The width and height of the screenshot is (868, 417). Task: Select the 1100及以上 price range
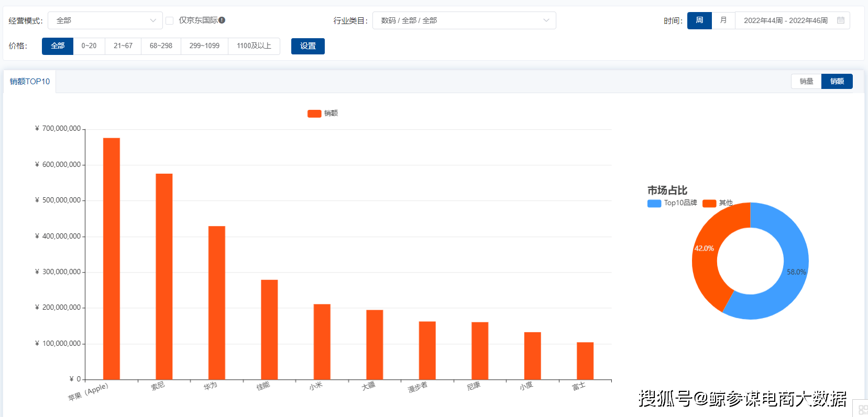pyautogui.click(x=254, y=46)
